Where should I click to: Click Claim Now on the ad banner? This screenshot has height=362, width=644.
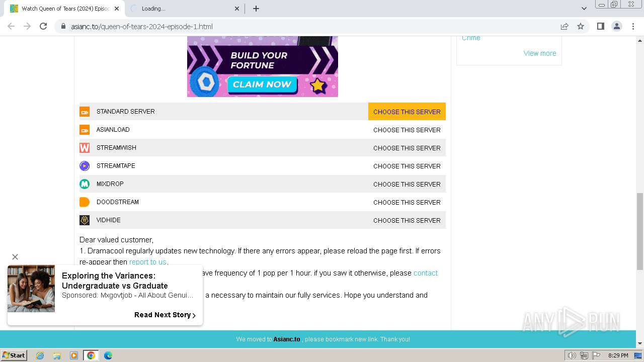click(262, 84)
